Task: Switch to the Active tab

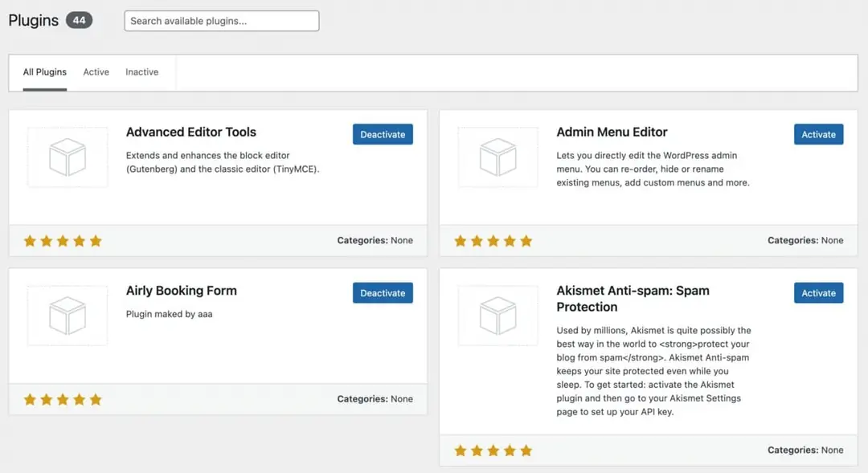Action: [96, 71]
